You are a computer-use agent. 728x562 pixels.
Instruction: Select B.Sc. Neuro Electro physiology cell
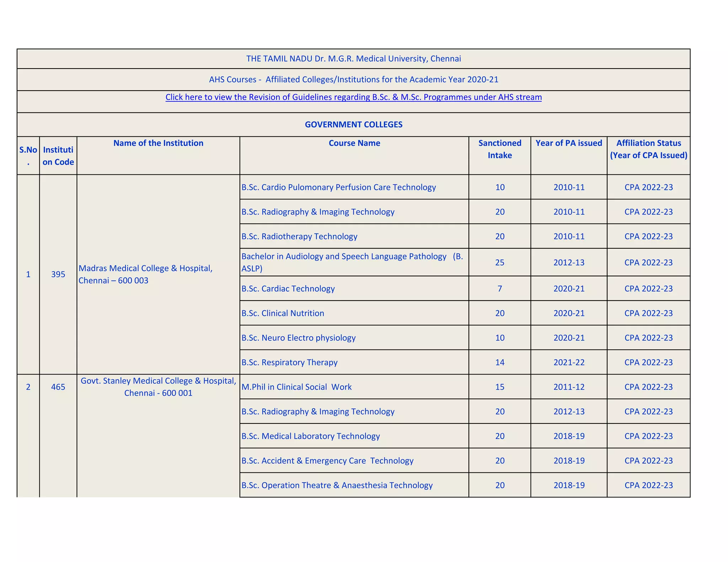point(298,338)
